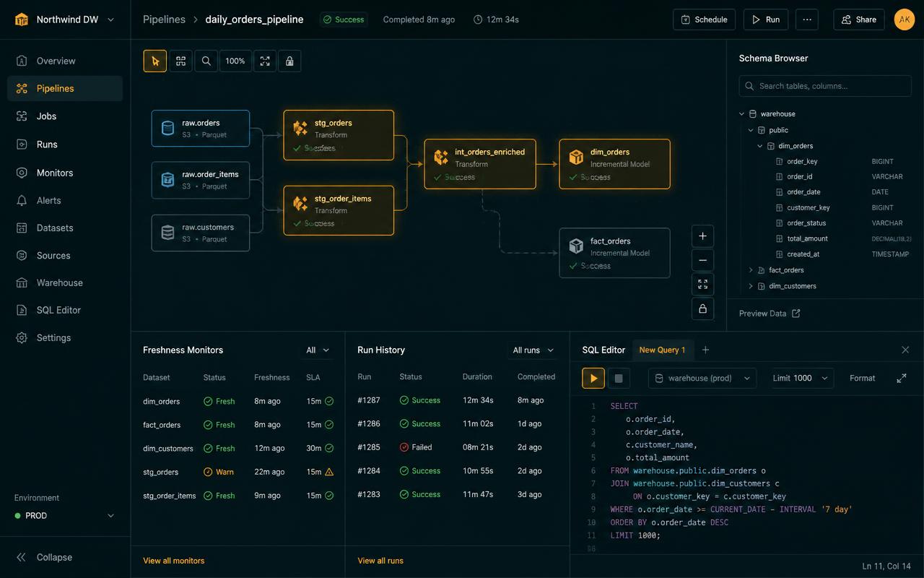Viewport: 924px width, 578px height.
Task: Click the View all runs link
Action: (x=380, y=561)
